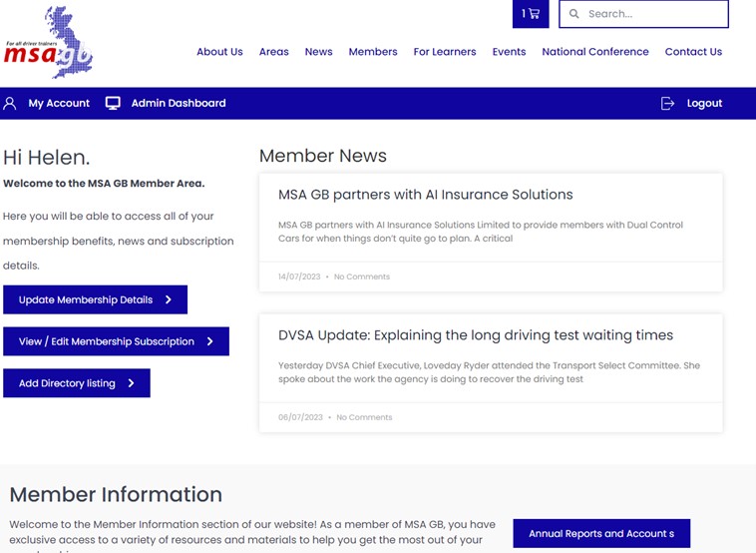The height and width of the screenshot is (553, 756).
Task: Open National Conference in the nav
Action: pyautogui.click(x=595, y=52)
